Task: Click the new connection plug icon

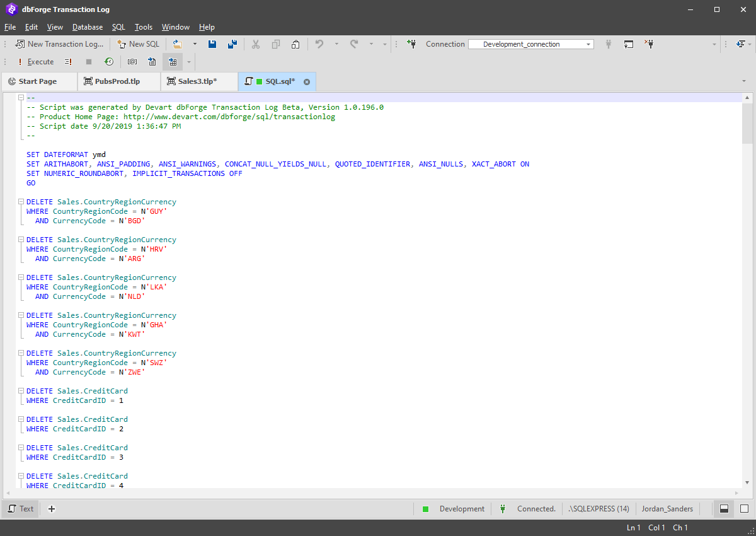Action: 411,44
